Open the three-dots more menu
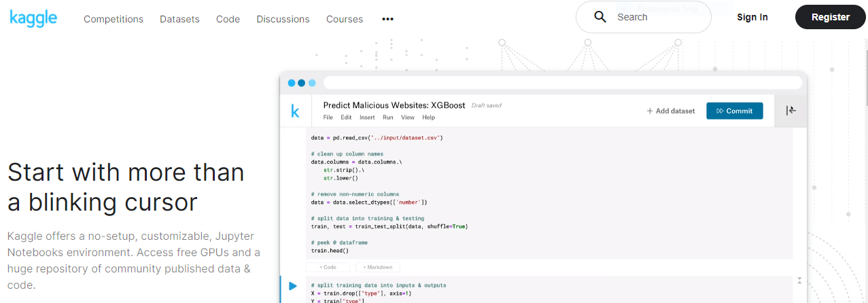This screenshot has height=303, width=868. point(388,19)
